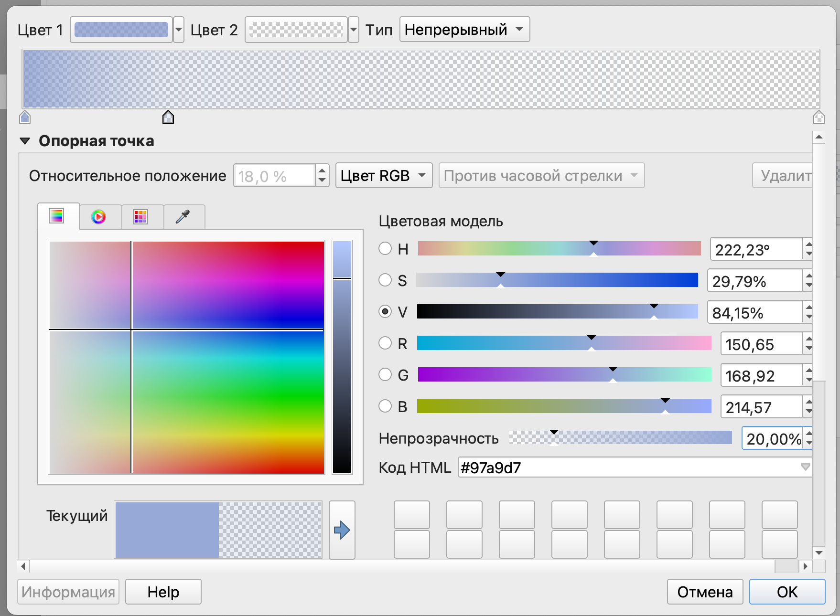Select the H hue radio button
Screen dimensions: 840x616
[x=385, y=249]
